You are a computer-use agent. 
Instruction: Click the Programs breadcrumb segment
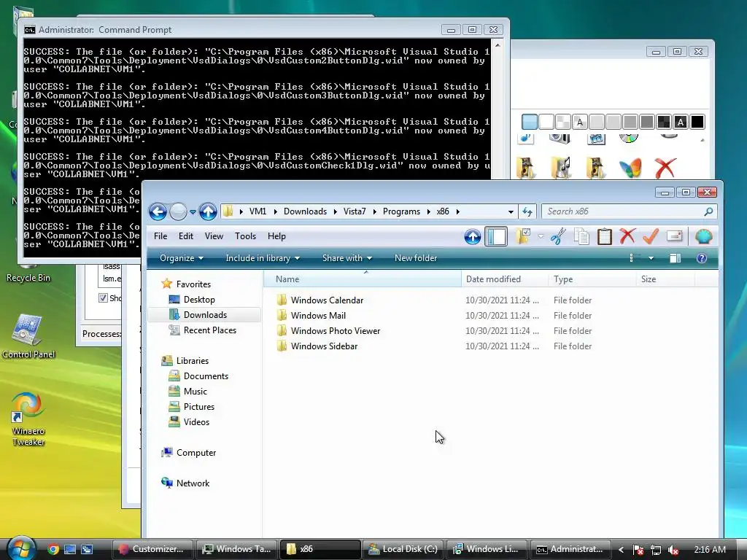(x=401, y=211)
